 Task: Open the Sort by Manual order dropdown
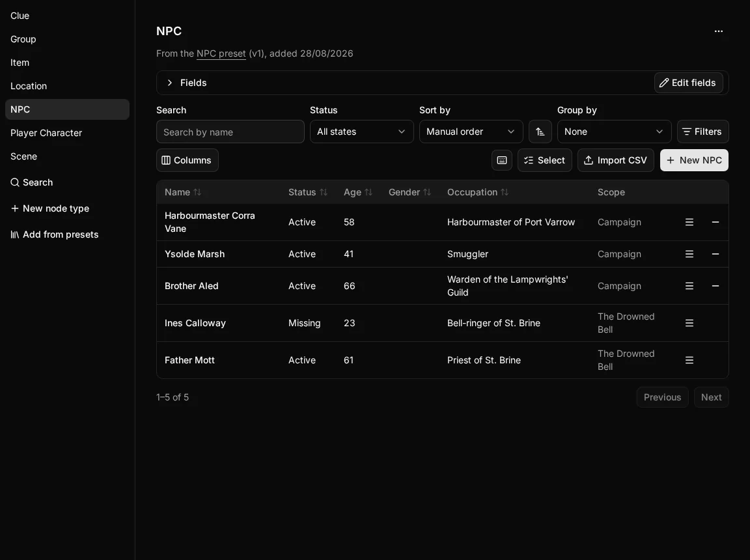coord(471,132)
